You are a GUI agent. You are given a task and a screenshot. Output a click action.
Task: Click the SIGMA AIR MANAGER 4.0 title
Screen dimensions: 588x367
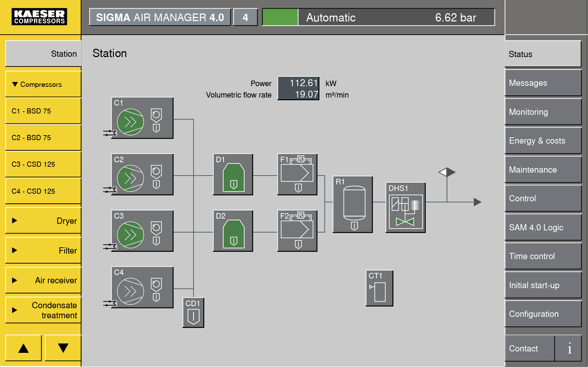point(160,17)
